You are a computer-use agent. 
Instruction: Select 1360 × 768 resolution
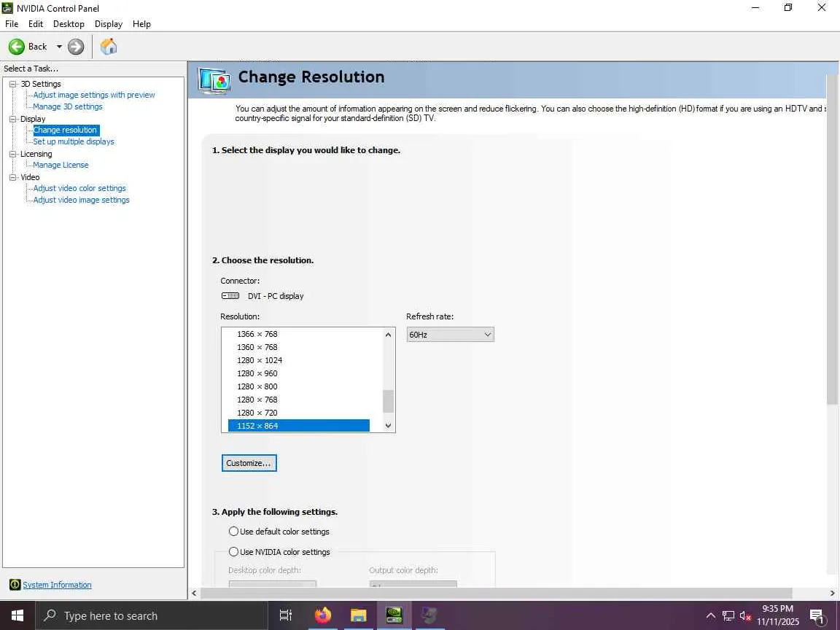tap(257, 347)
